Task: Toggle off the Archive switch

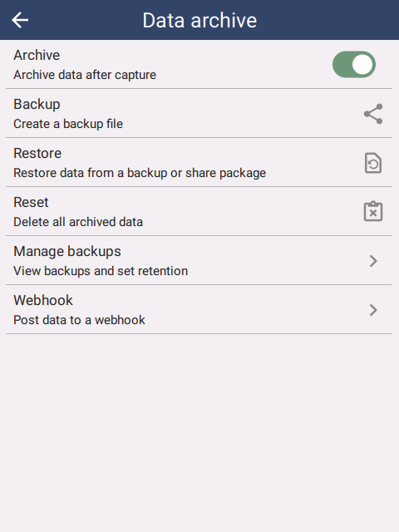Action: (x=354, y=65)
